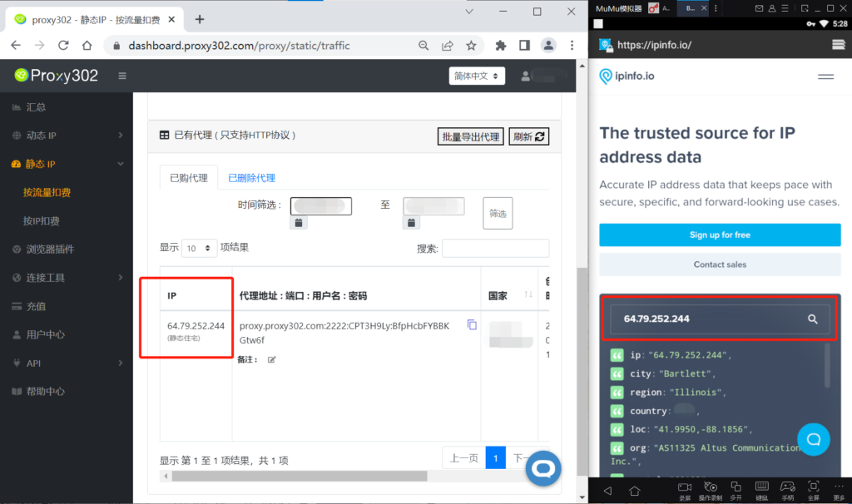Switch to 已删除代理 tab
Viewport: 852px width, 504px height.
[x=251, y=178]
